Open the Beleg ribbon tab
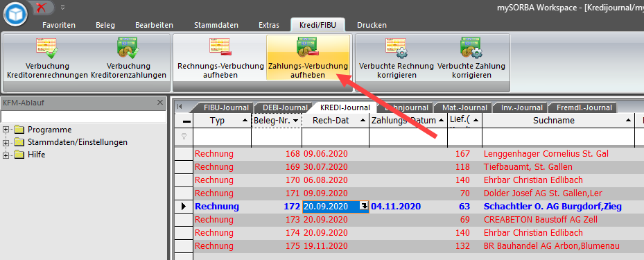Viewport: 644px width, 260px height. point(105,25)
